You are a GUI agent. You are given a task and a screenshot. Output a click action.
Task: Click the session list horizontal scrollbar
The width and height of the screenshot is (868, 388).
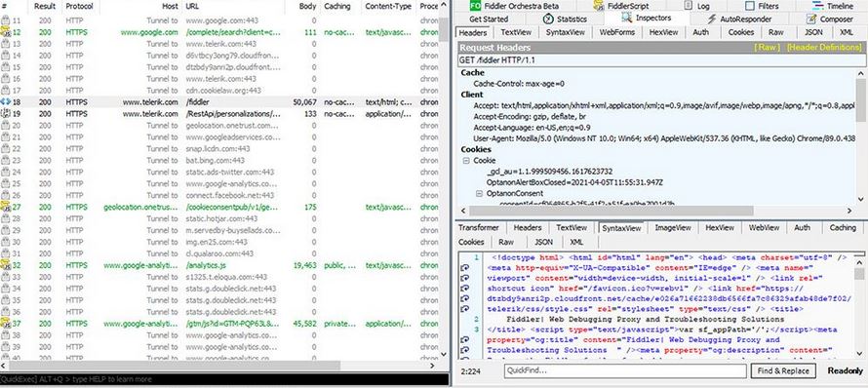coord(219,366)
